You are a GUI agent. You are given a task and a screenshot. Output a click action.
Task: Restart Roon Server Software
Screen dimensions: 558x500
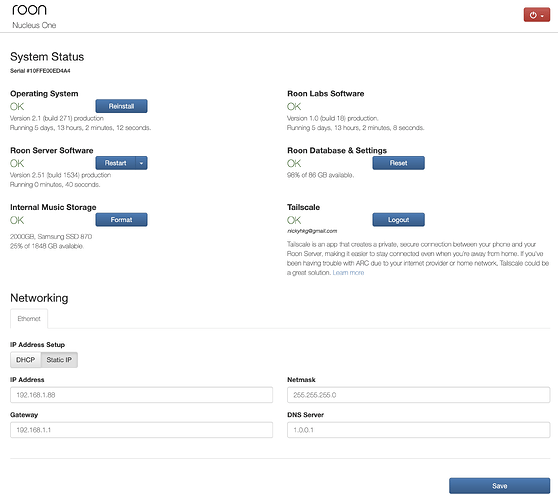coord(116,163)
